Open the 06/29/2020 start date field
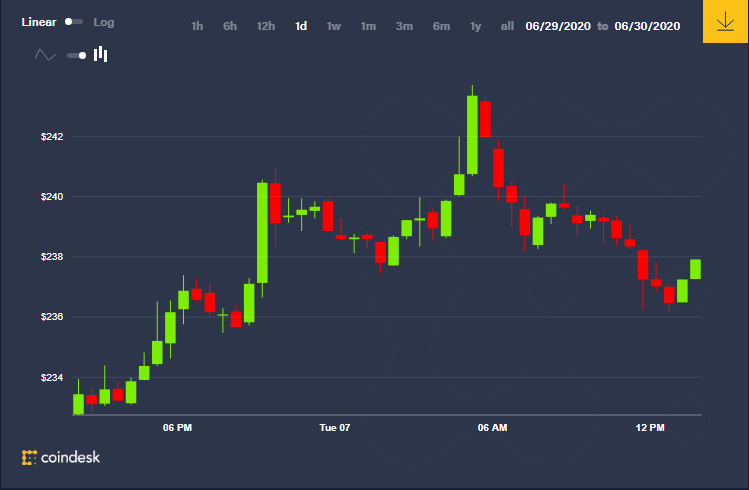 (x=558, y=26)
